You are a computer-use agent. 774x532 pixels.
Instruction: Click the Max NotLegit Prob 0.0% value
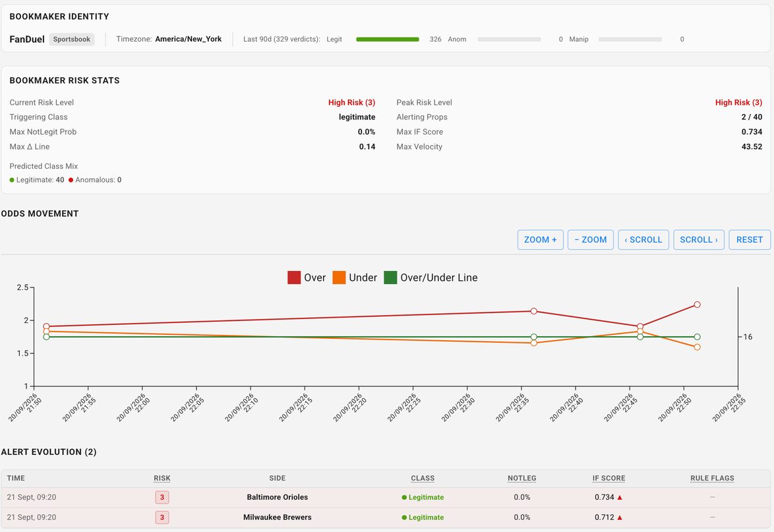[367, 132]
